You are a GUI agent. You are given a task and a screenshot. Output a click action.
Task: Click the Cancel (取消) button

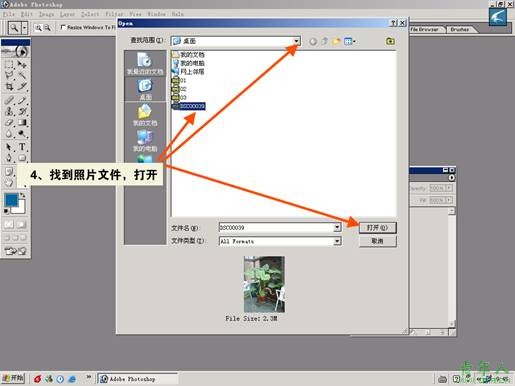(x=378, y=241)
